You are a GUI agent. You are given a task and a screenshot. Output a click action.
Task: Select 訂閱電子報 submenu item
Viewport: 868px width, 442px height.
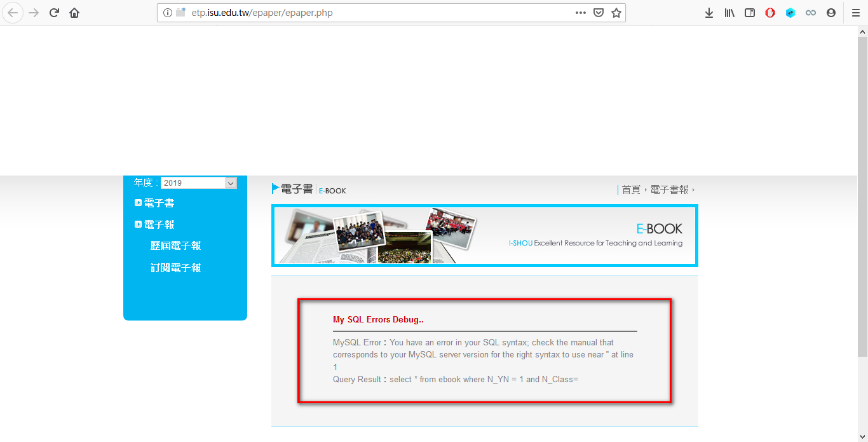tap(176, 268)
